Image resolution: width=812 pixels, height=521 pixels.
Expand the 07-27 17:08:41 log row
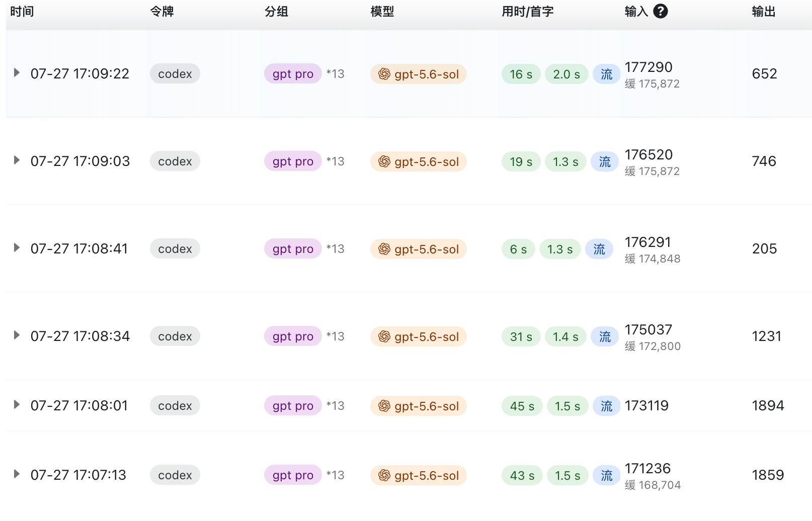coord(17,248)
